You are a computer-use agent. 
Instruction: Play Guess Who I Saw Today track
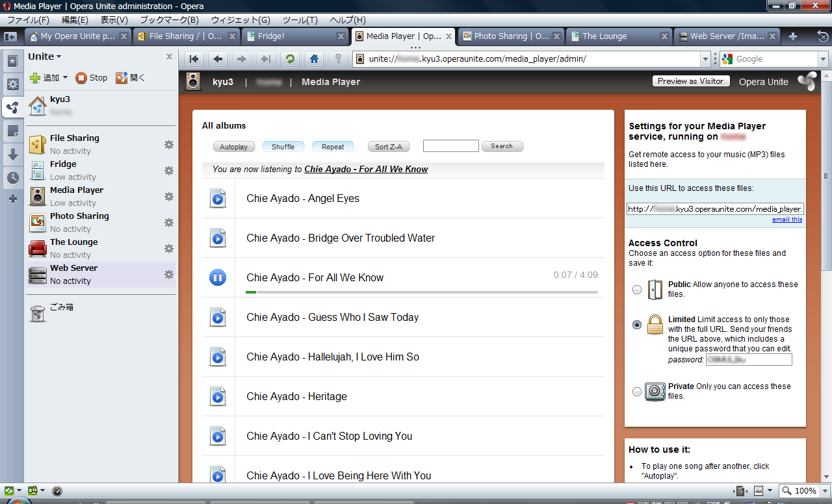pos(218,317)
